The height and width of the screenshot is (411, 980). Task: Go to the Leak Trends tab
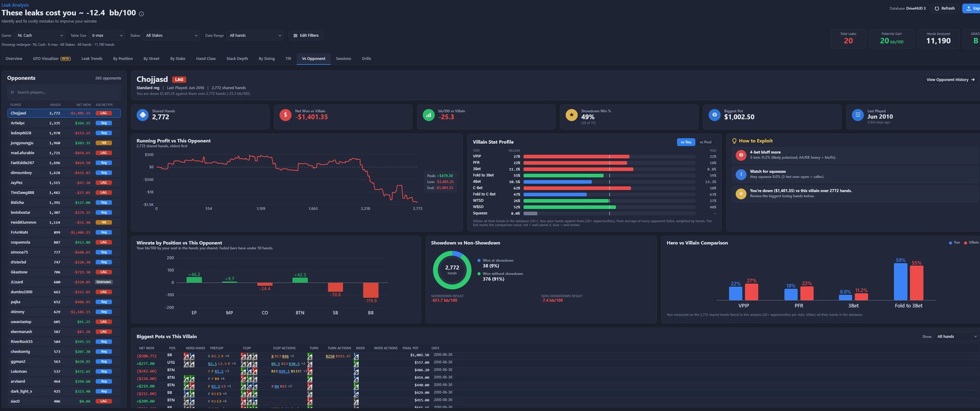point(92,58)
